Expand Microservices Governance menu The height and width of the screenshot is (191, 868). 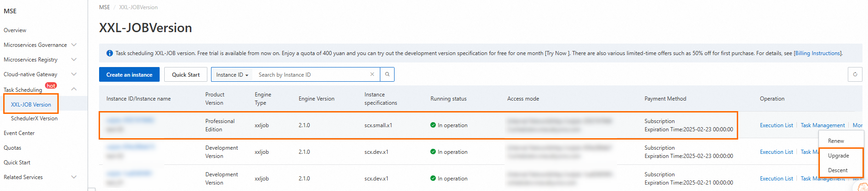pos(74,45)
